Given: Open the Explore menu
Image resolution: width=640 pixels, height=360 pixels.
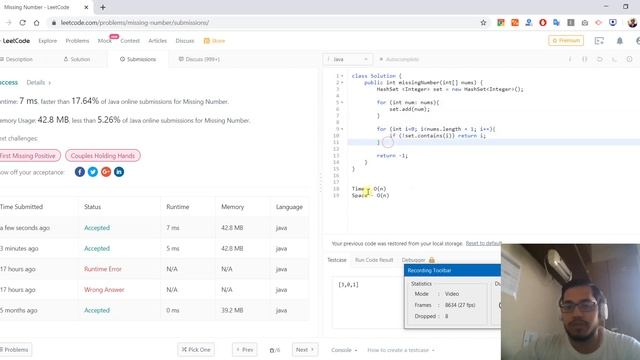Looking at the screenshot, I should coord(48,41).
